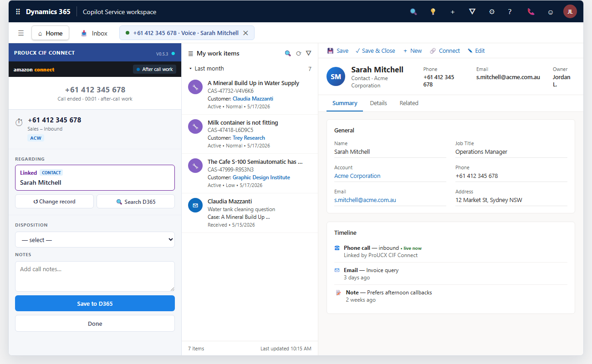Click Water tank cleaning question subject
The width and height of the screenshot is (592, 364).
pos(241,209)
